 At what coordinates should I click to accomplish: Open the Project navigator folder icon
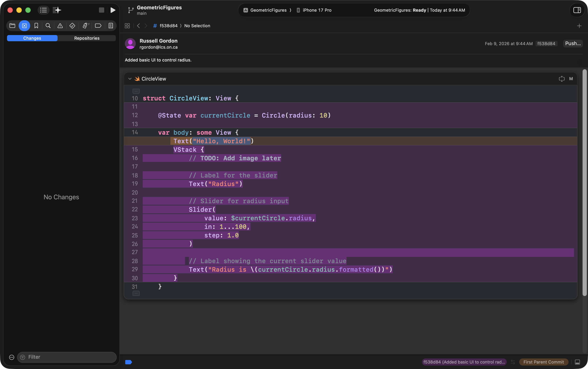(12, 26)
